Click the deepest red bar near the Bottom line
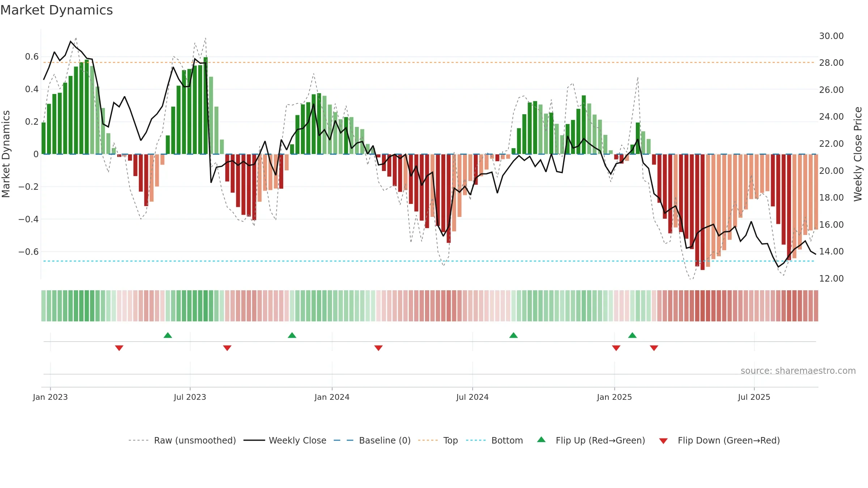Viewport: 868px width, 488px height. coord(702,212)
